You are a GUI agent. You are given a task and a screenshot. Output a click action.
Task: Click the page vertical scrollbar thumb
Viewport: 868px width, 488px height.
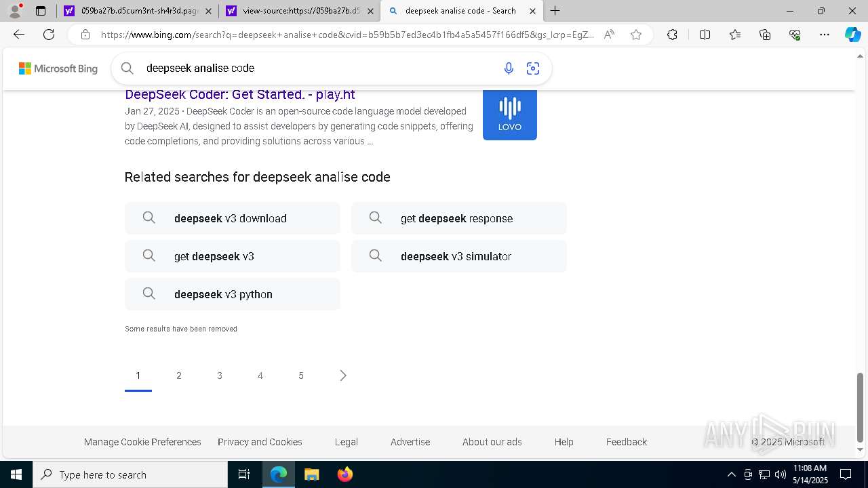point(861,407)
